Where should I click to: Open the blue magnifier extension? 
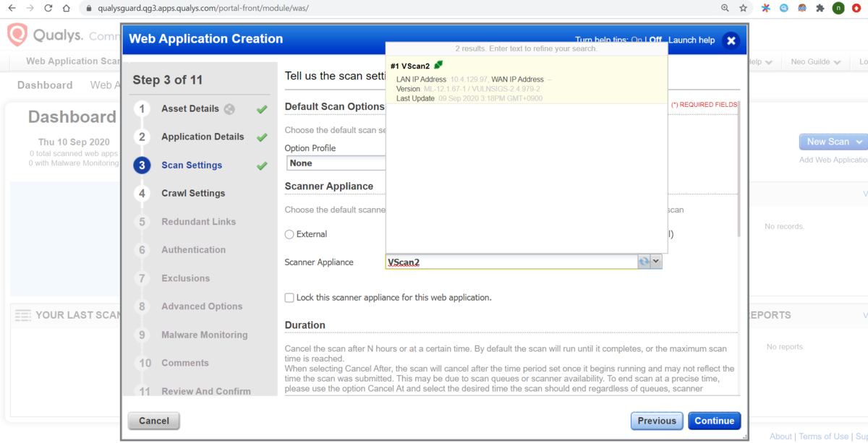[784, 9]
